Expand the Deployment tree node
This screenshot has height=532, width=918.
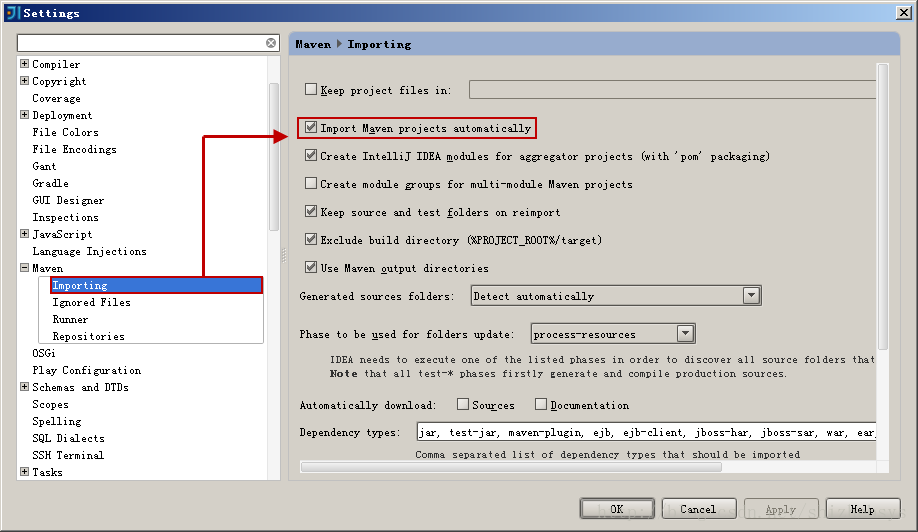(24, 114)
